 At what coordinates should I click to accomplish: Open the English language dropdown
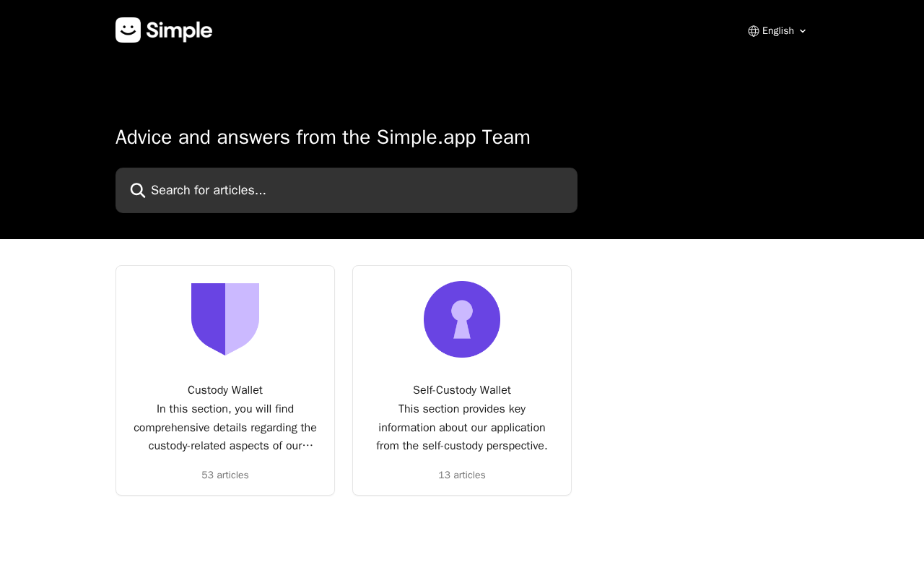(x=777, y=31)
